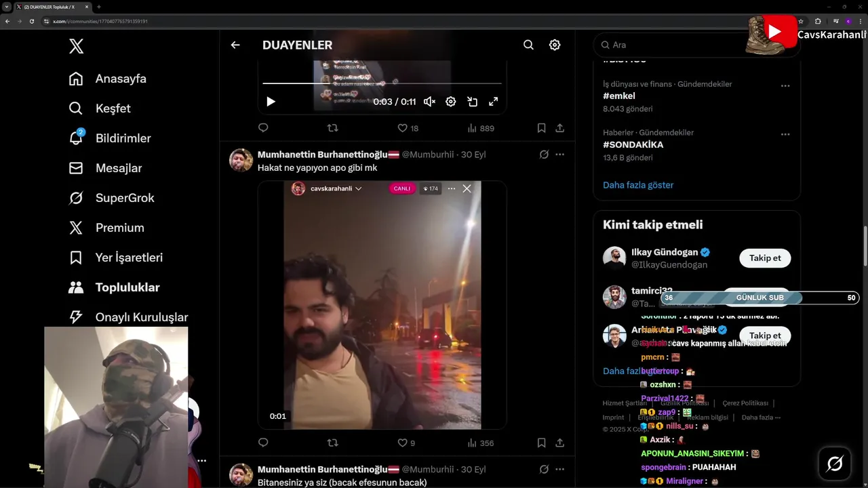Open Keşfet explore page
This screenshot has height=488, width=868.
(x=100, y=108)
